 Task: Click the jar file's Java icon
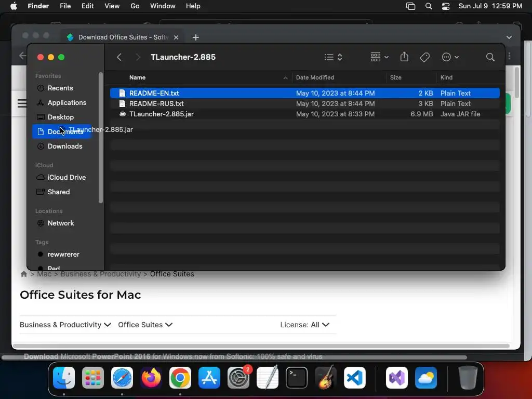(x=123, y=114)
